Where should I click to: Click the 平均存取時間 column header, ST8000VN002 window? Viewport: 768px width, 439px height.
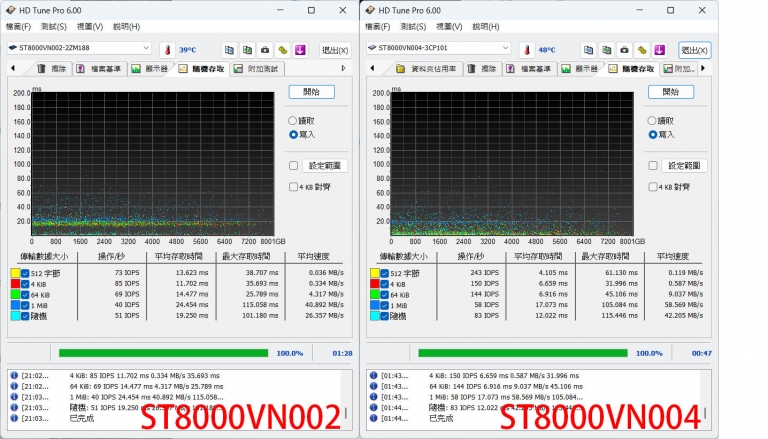pyautogui.click(x=178, y=256)
